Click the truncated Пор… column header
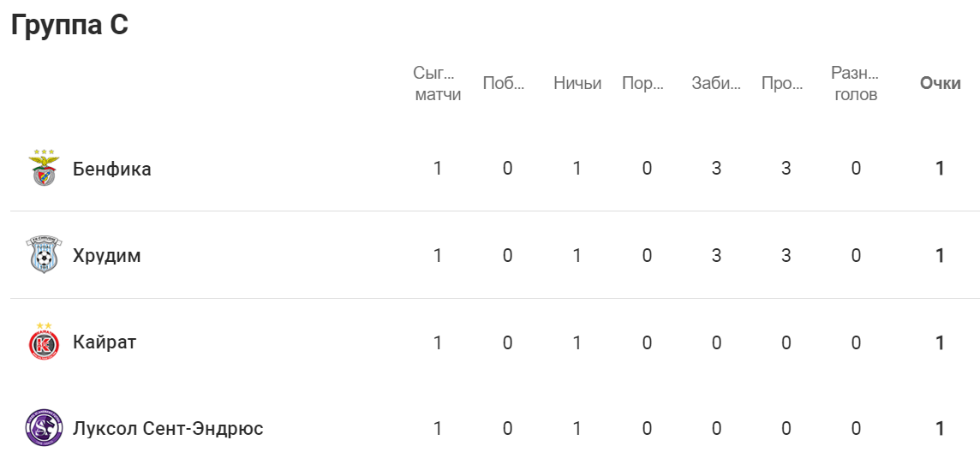 pyautogui.click(x=643, y=84)
